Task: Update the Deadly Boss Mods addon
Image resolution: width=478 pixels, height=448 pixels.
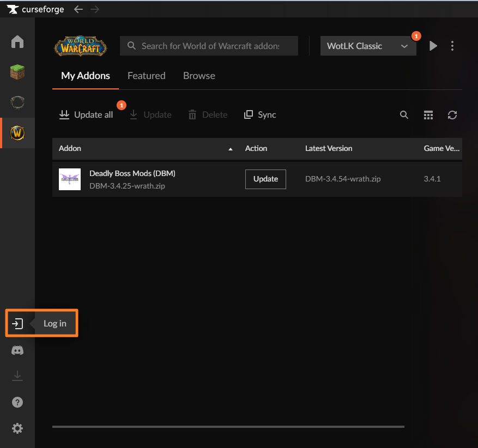Action: pos(265,179)
